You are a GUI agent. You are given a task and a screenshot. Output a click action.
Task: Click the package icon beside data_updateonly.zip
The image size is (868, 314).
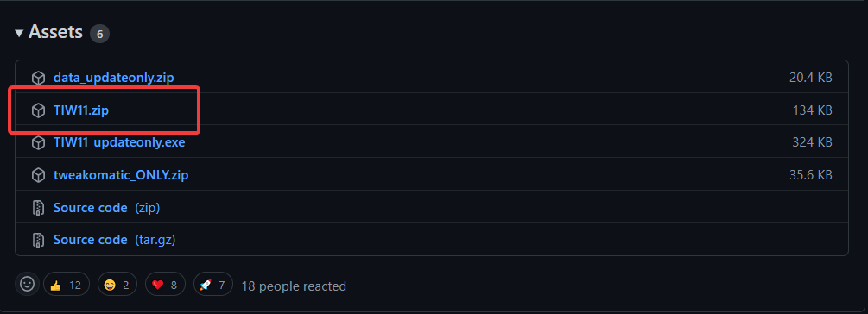(x=38, y=78)
